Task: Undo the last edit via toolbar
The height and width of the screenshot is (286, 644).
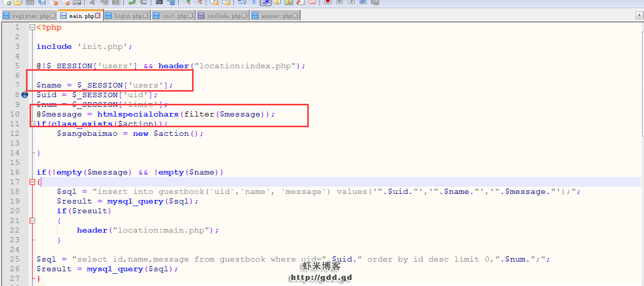Action: pyautogui.click(x=131, y=2)
